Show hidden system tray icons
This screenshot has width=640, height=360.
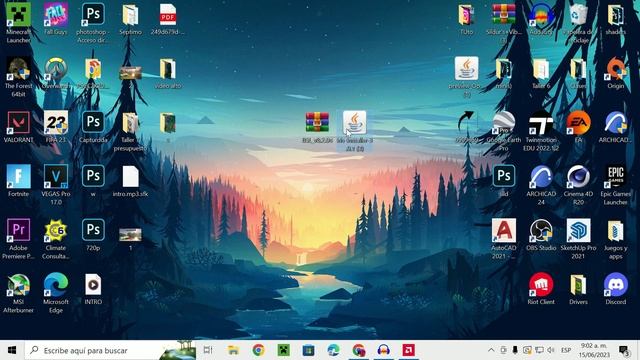[x=491, y=350]
